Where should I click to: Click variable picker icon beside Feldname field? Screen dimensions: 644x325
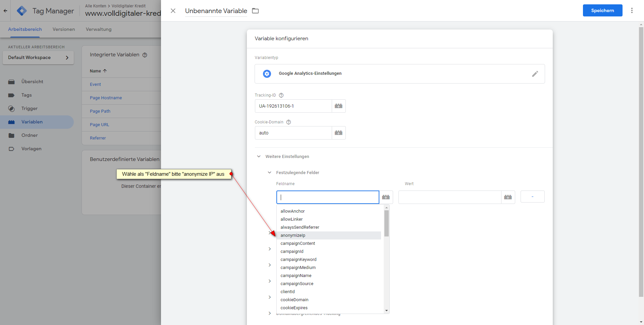pyautogui.click(x=386, y=197)
